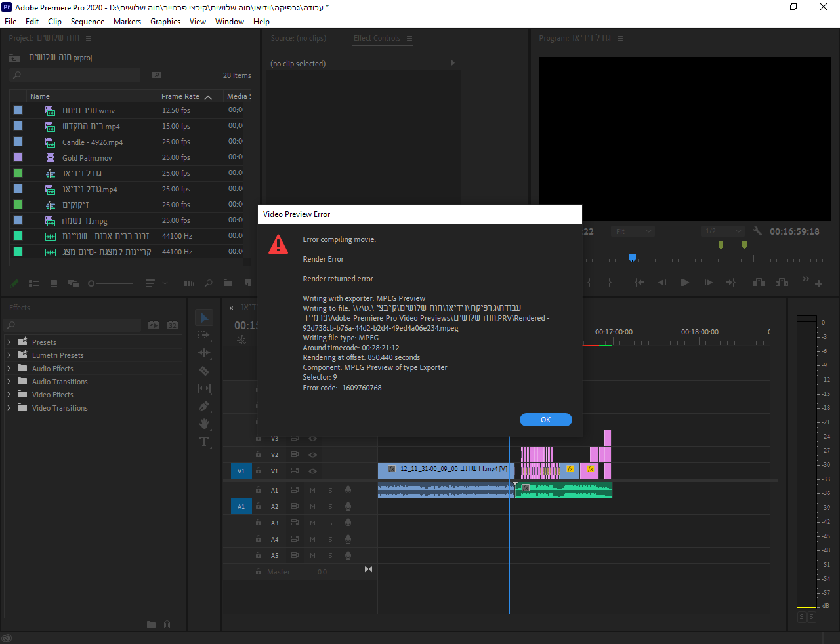The width and height of the screenshot is (840, 644).
Task: Open the program monitor wrench settings
Action: click(757, 231)
